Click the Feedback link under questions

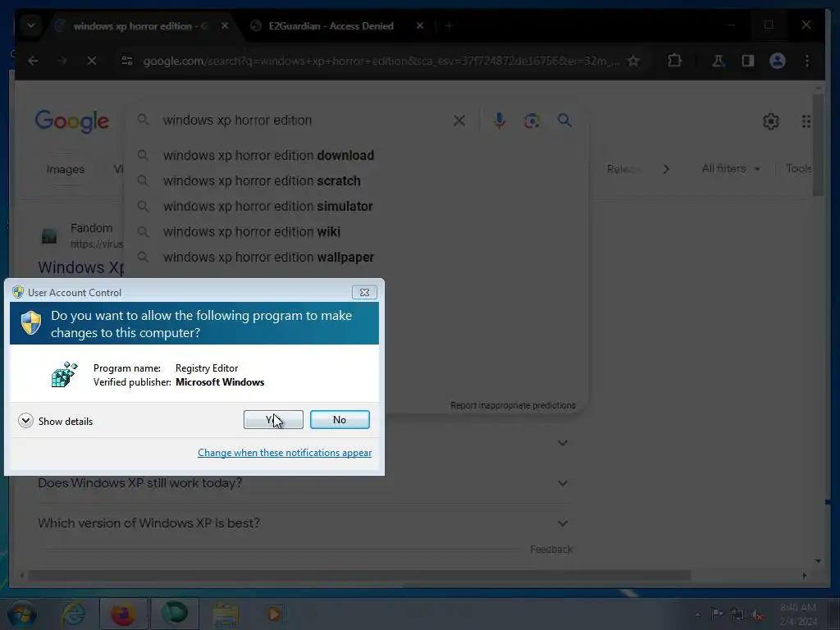(x=551, y=550)
